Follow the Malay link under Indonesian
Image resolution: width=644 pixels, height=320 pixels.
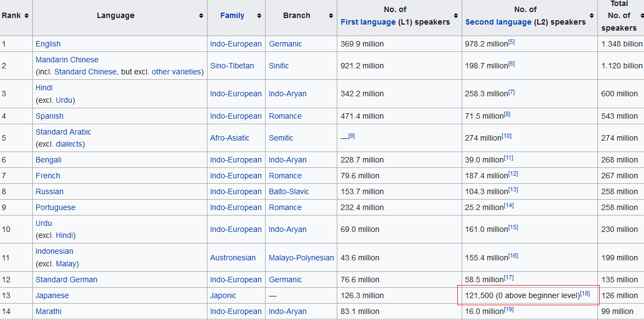[66, 264]
